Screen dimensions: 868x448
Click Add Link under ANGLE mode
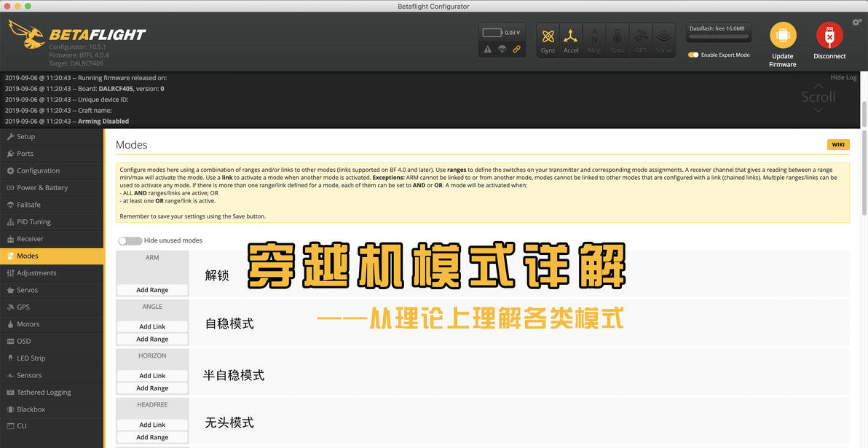(152, 327)
